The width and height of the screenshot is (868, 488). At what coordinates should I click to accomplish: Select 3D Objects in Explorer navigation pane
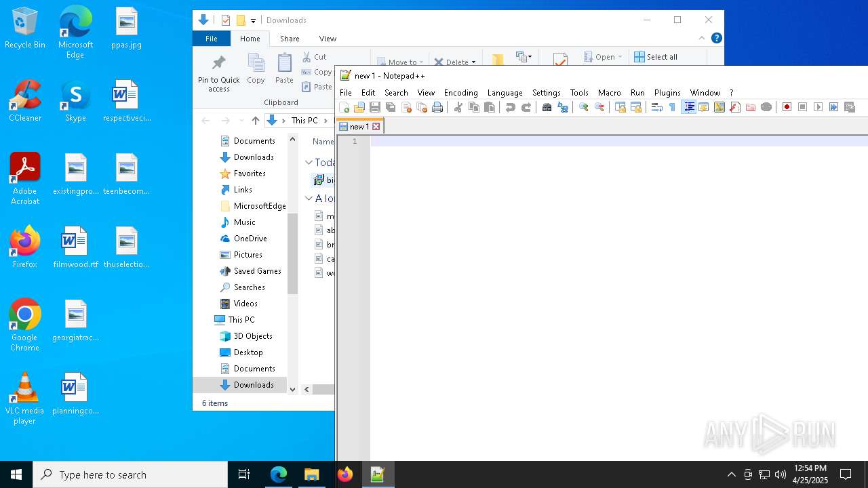252,336
